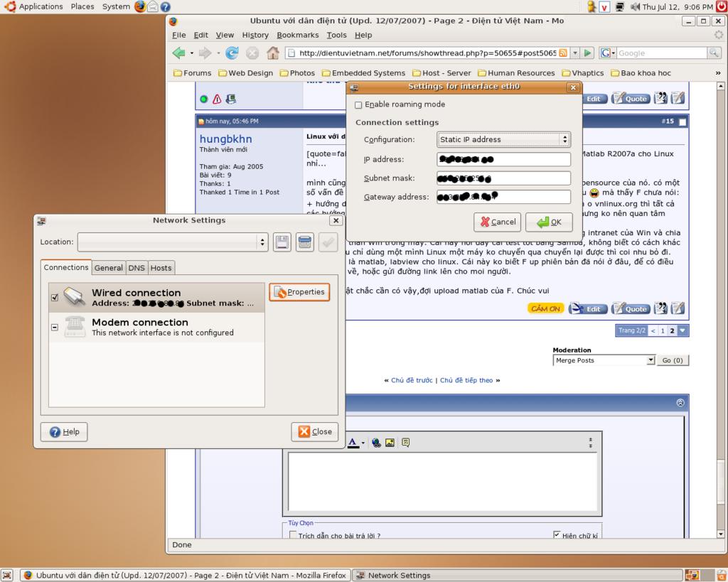Screen dimensions: 728x582
Task: Click network monitor icon in system tray
Action: 619,6
